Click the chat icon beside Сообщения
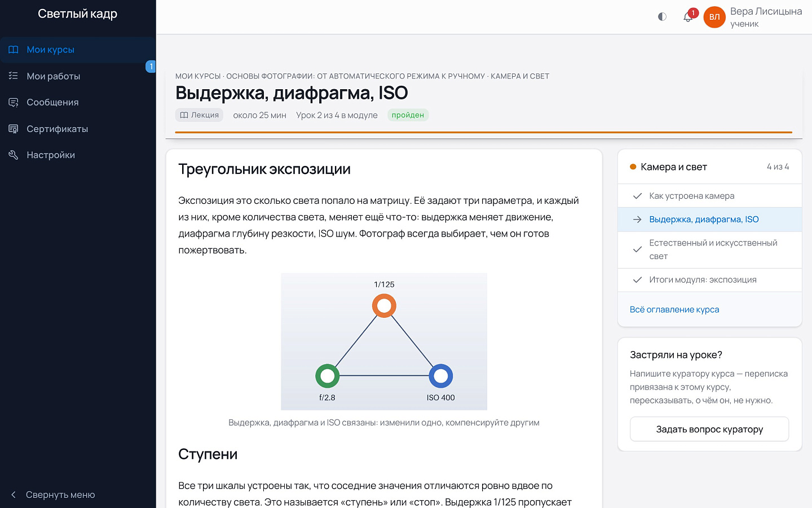This screenshot has height=508, width=812. coord(14,102)
